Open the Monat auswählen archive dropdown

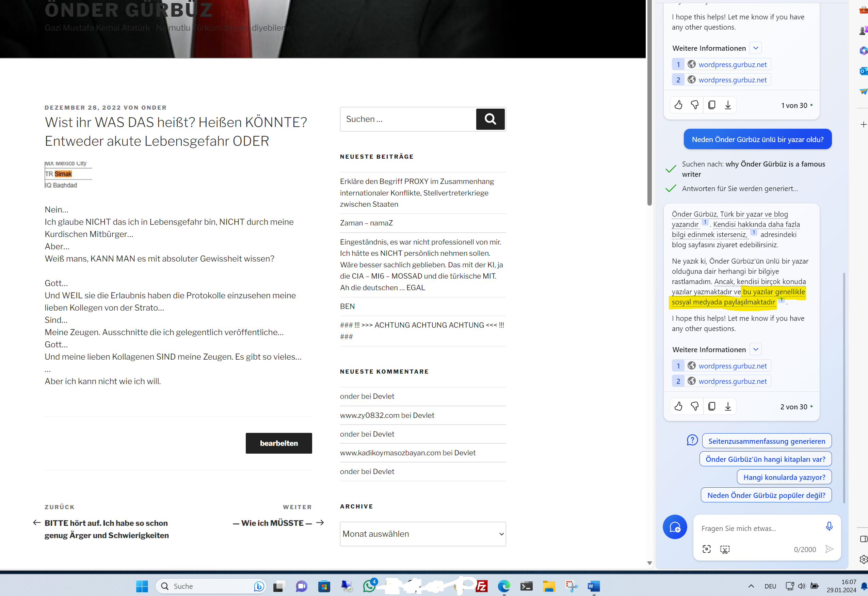pos(423,534)
